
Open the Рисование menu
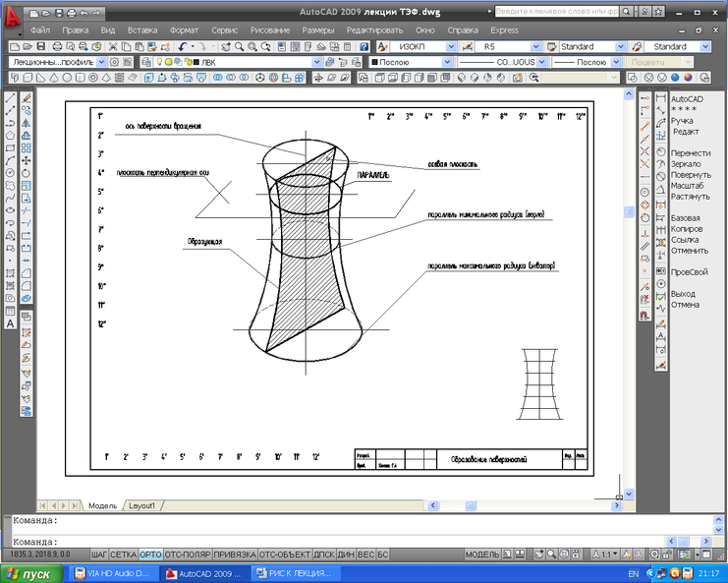pos(269,30)
